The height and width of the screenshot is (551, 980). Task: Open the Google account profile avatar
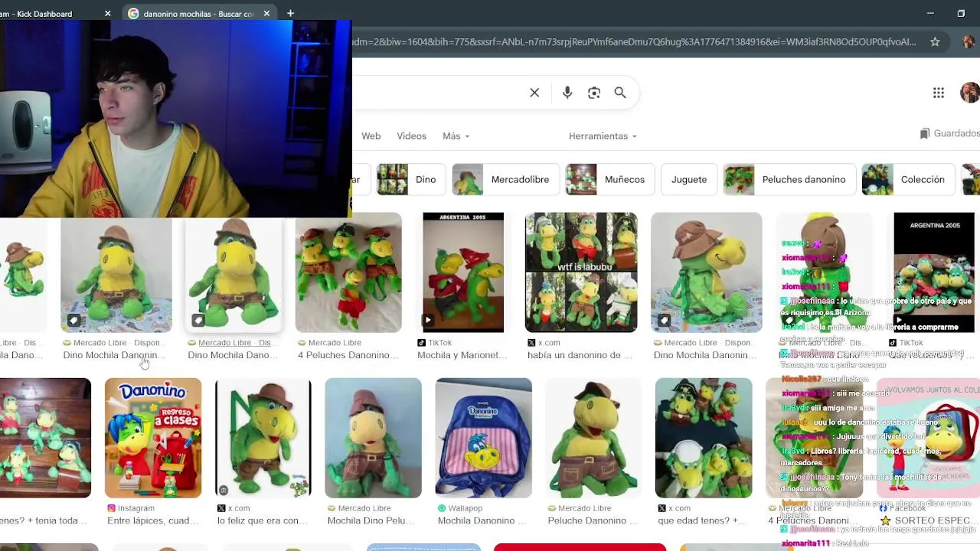coord(970,93)
